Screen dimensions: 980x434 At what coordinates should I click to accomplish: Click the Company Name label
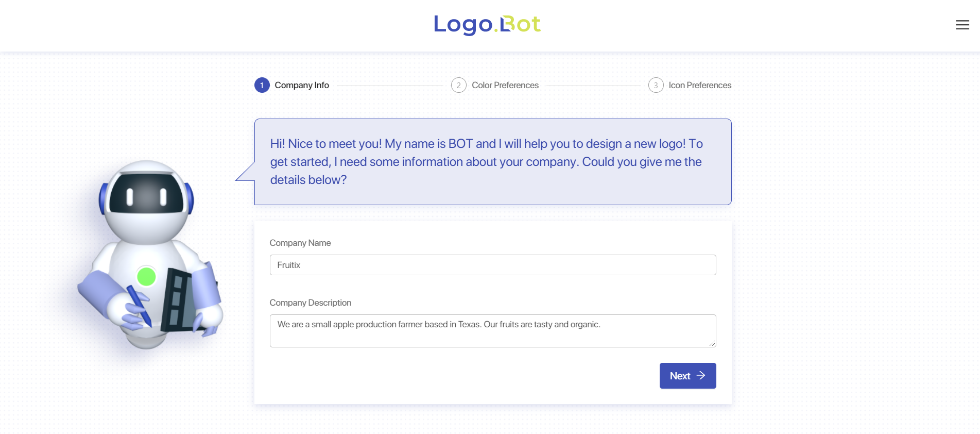(300, 243)
